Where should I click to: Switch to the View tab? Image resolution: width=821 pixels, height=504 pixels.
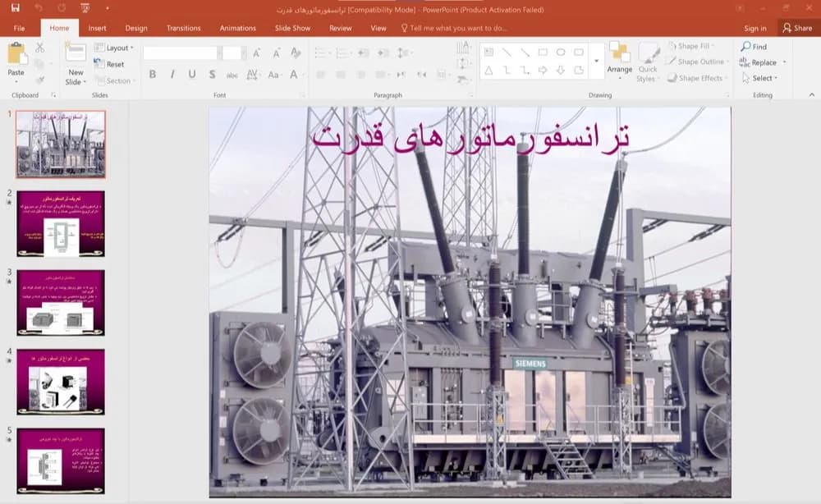coord(378,28)
